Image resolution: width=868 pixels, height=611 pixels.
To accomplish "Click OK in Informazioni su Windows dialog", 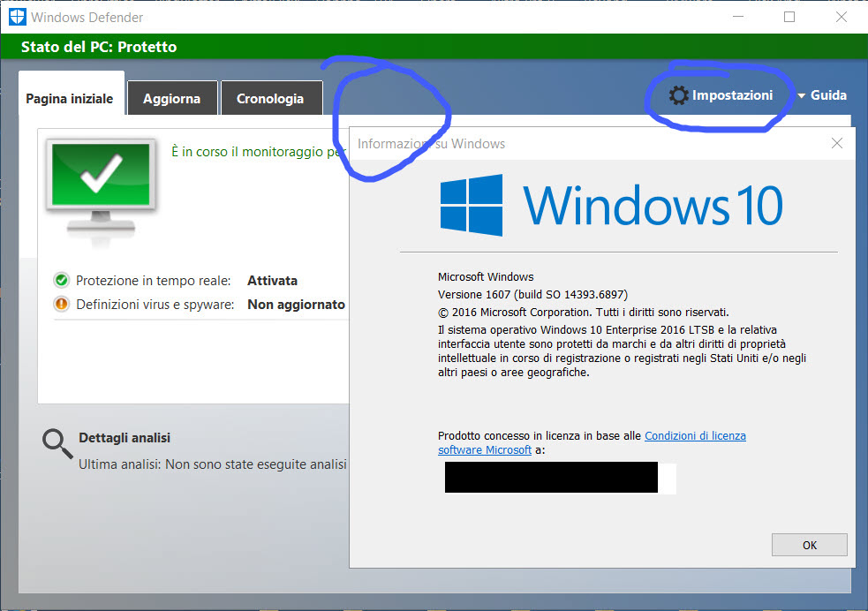I will pos(810,545).
